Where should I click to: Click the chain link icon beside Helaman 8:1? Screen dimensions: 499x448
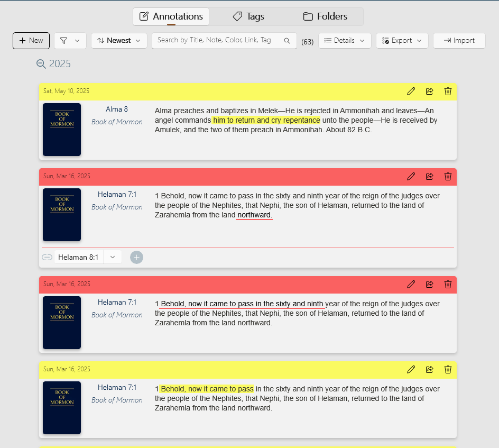click(x=47, y=257)
